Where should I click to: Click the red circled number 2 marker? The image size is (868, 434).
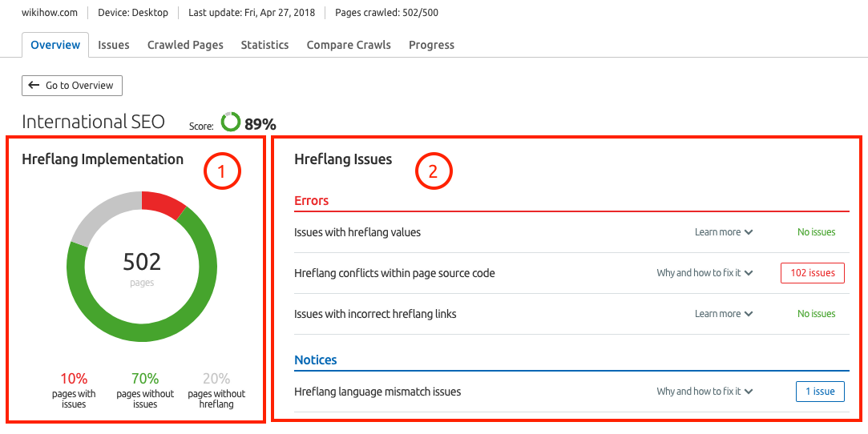tap(434, 171)
